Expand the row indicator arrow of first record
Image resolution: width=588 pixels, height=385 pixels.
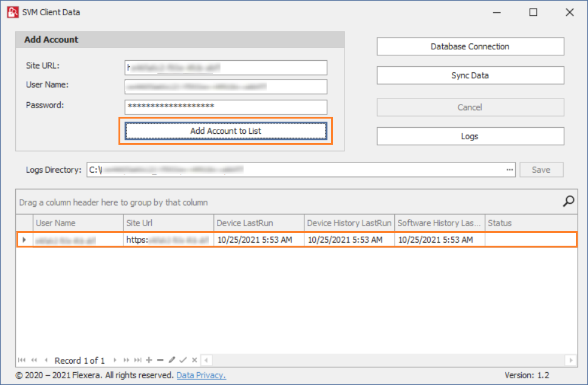24,240
